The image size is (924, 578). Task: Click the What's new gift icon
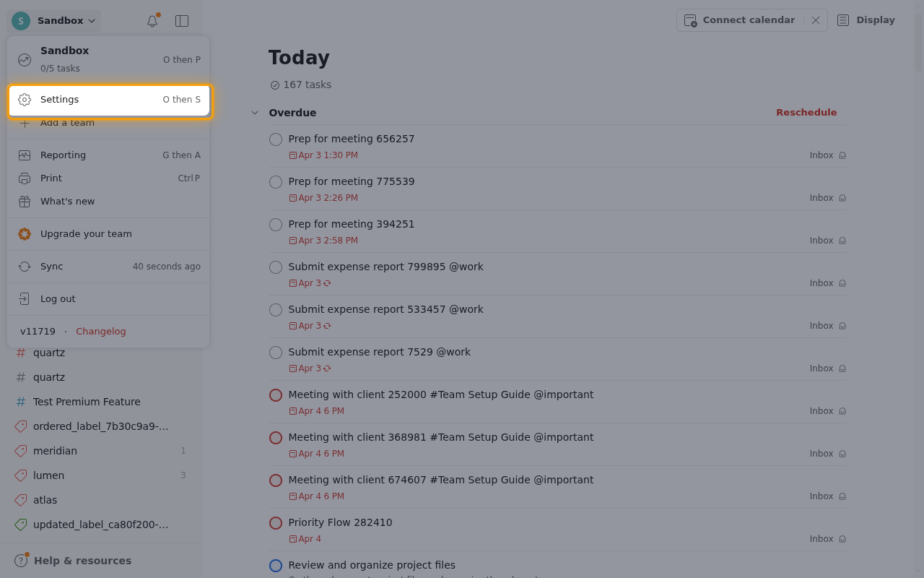(x=25, y=202)
